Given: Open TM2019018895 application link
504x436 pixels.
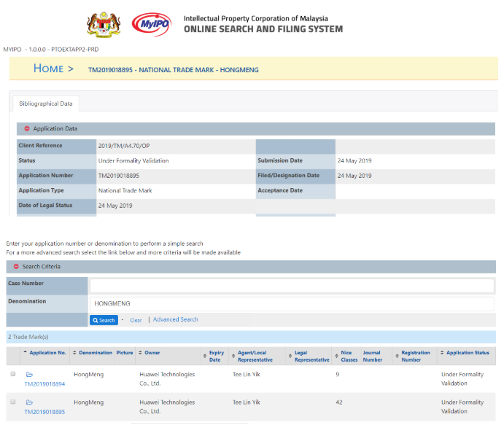Looking at the screenshot, I should pyautogui.click(x=44, y=412).
